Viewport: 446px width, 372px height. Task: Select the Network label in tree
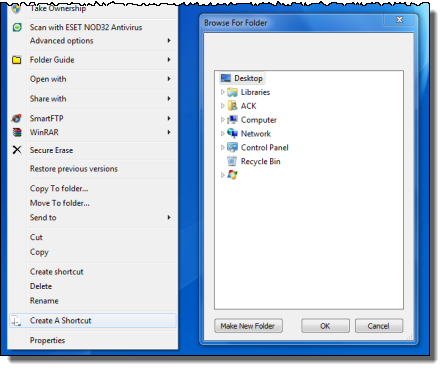[256, 134]
